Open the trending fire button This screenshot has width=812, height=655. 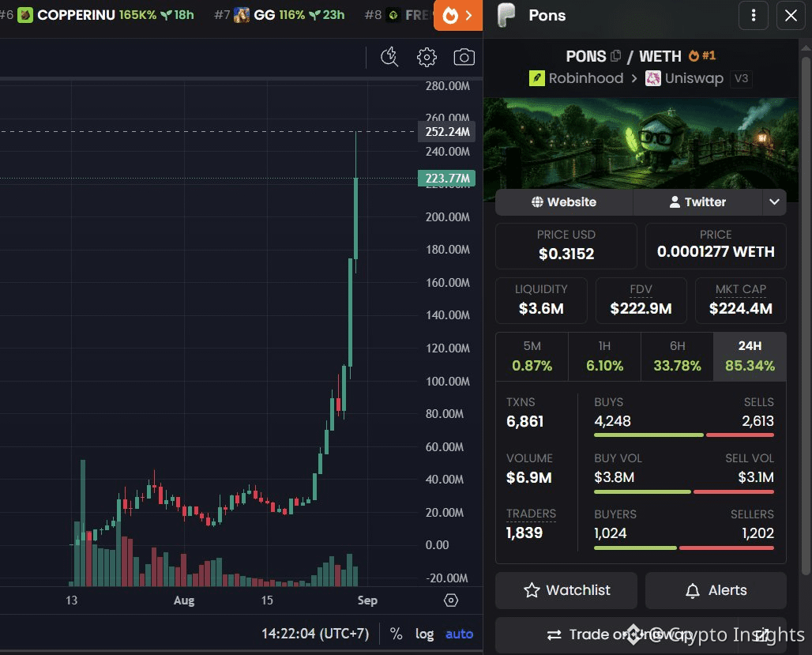click(458, 15)
